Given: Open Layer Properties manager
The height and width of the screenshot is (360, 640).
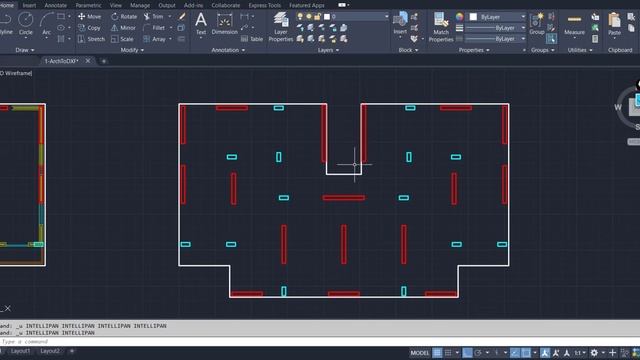Looking at the screenshot, I should pos(280,27).
